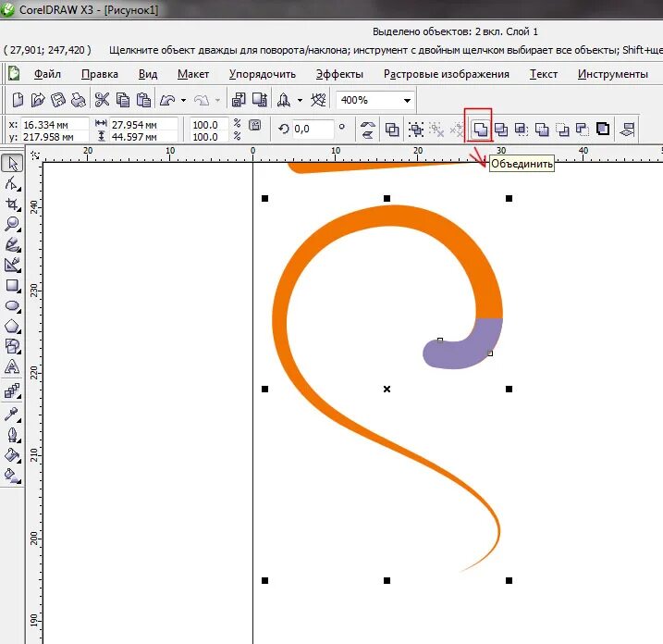
Task: Expand the Application launcher dropdown arrow
Action: pos(300,100)
